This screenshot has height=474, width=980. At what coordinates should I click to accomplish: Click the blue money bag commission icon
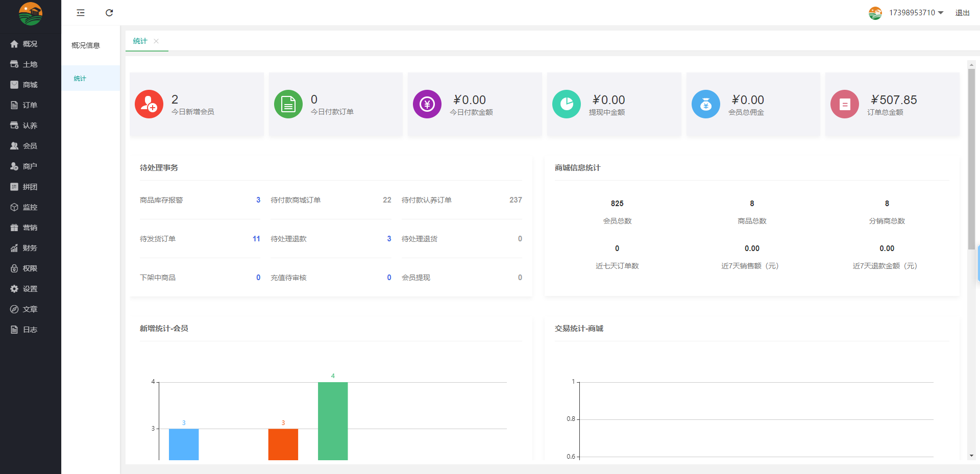coord(706,104)
